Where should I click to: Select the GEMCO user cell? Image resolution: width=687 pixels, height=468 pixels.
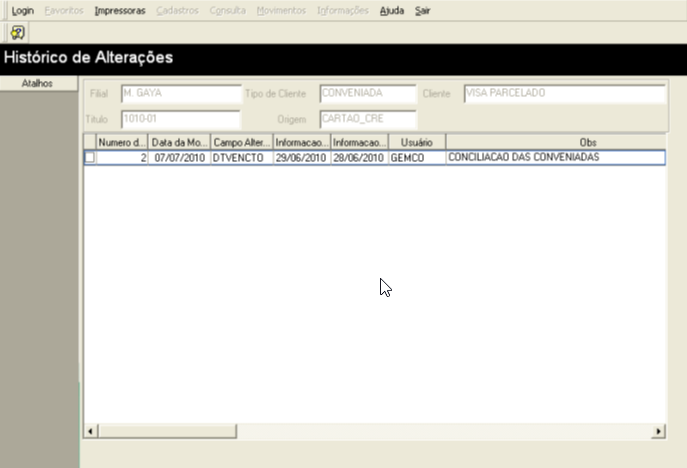(x=417, y=158)
